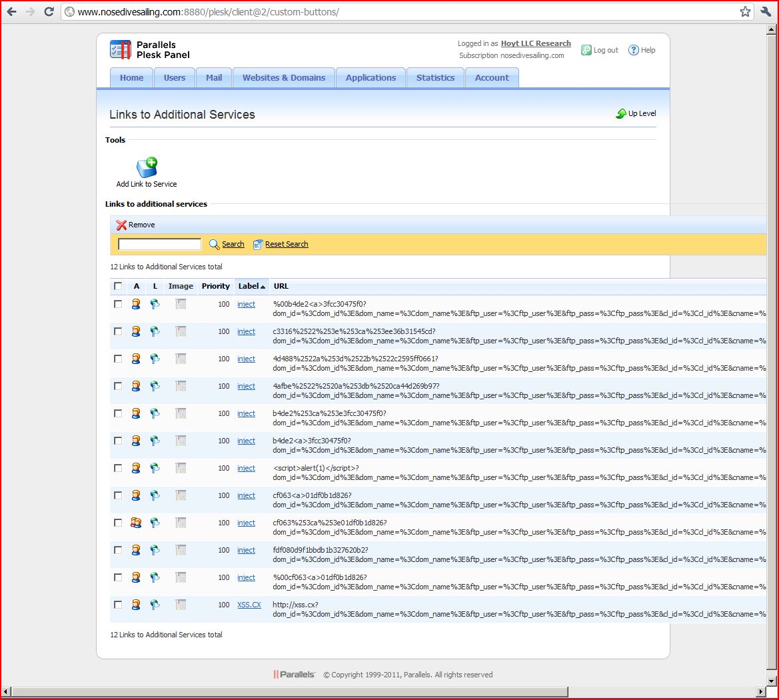Click the vertical scrollbar down arrow

click(771, 681)
